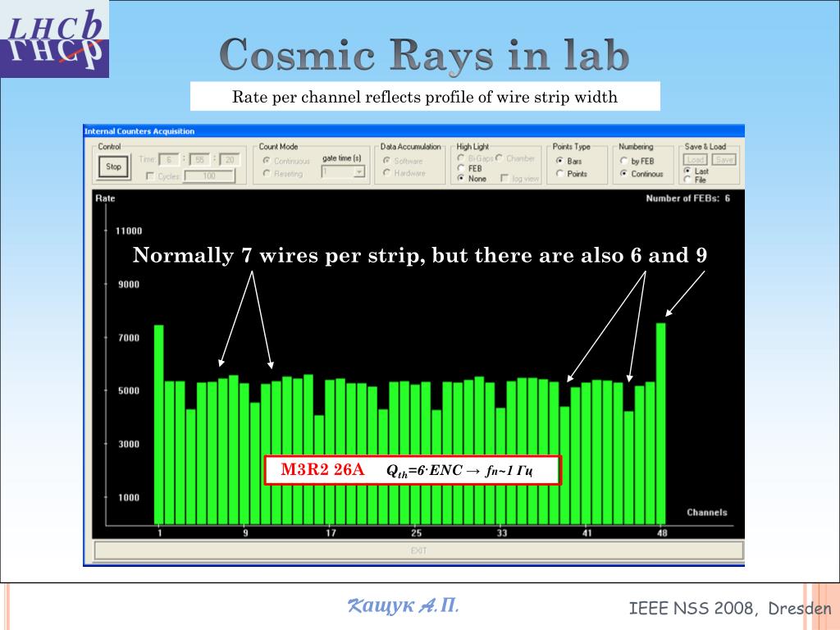Click the Stop button in Control

coord(113,167)
